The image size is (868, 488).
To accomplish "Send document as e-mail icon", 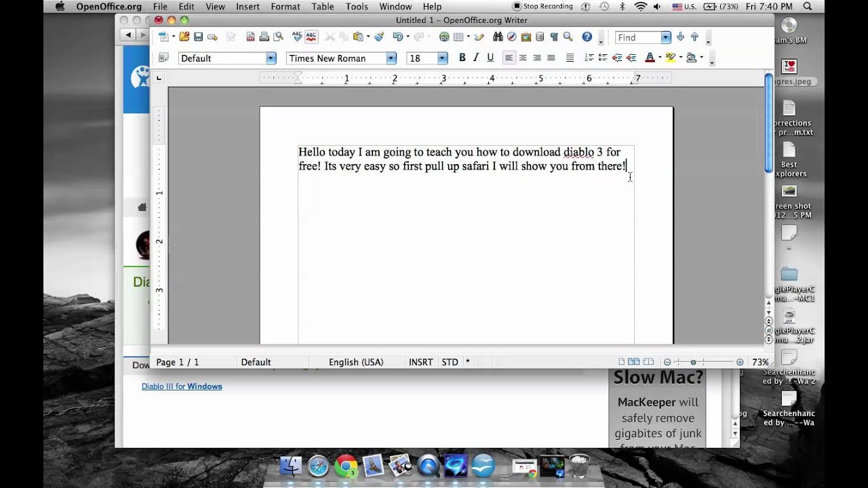I will click(x=212, y=37).
